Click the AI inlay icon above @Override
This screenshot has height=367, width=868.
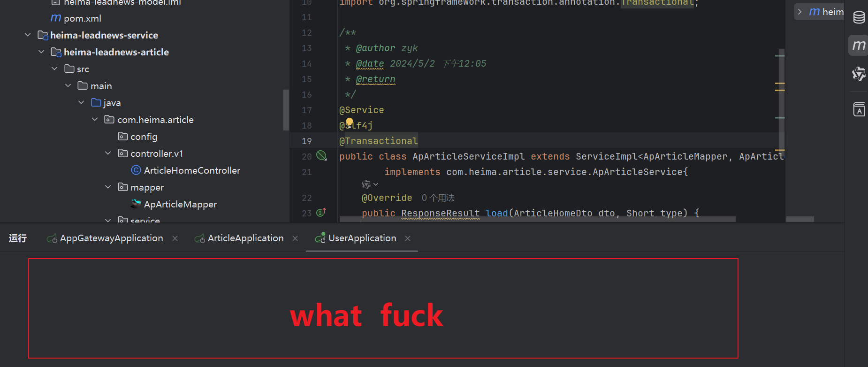pos(366,184)
